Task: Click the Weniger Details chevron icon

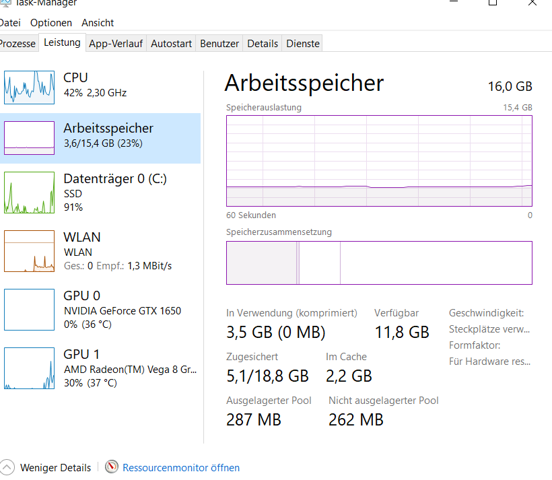Action: pyautogui.click(x=7, y=468)
